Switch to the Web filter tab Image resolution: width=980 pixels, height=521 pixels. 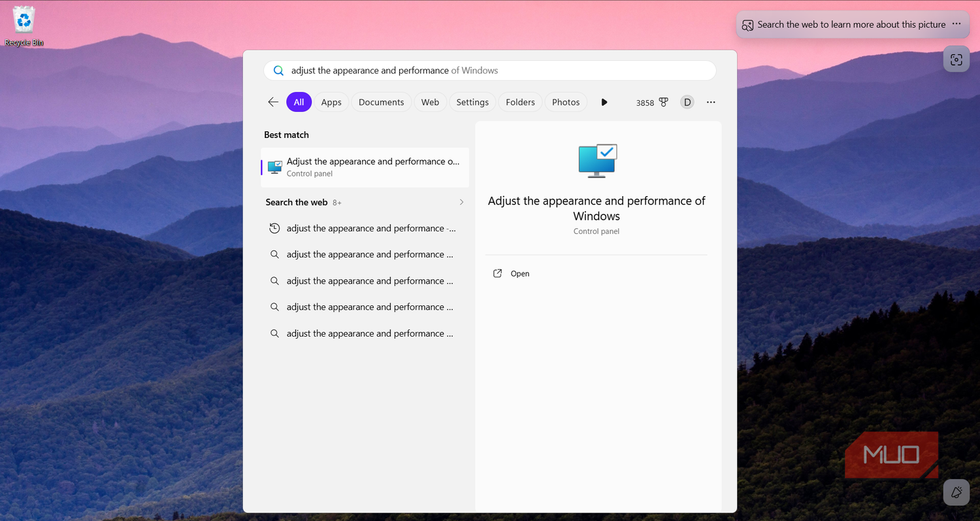point(430,102)
